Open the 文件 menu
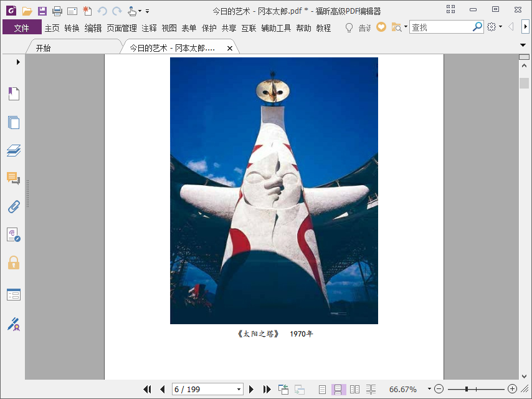This screenshot has width=532, height=399. 22,27
